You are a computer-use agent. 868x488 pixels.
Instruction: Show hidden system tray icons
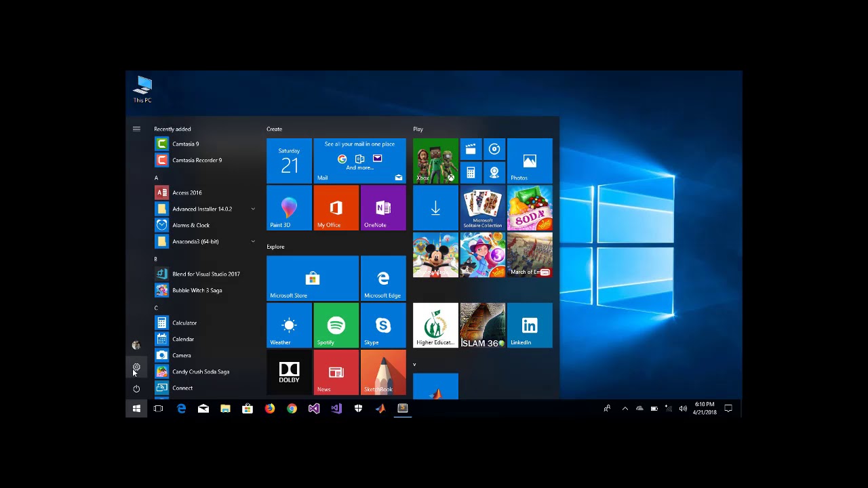[x=625, y=409]
